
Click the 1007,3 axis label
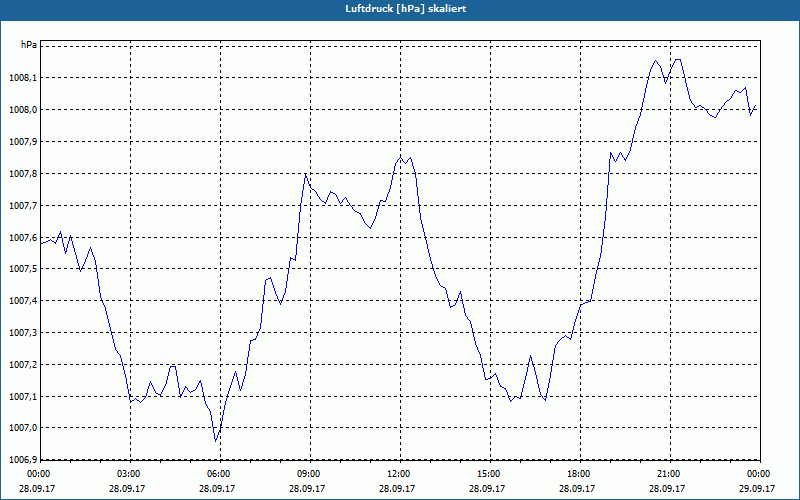coord(23,333)
